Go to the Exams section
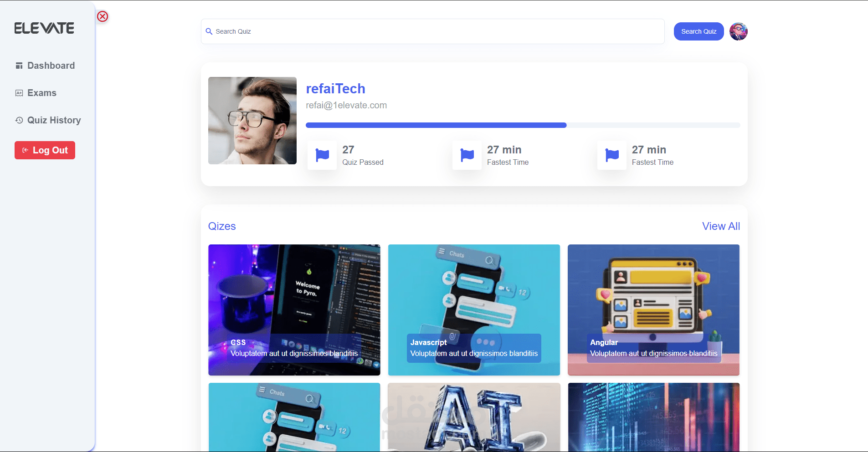The height and width of the screenshot is (452, 868). point(36,93)
